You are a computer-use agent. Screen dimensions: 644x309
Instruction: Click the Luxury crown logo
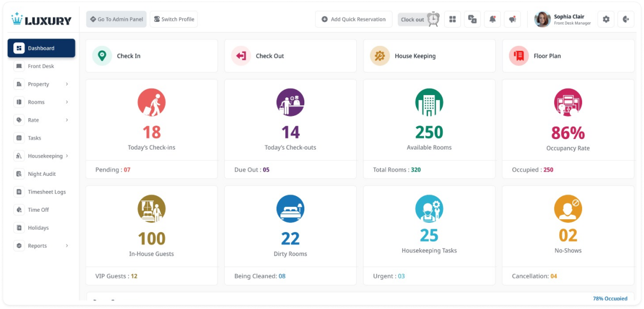pos(41,20)
